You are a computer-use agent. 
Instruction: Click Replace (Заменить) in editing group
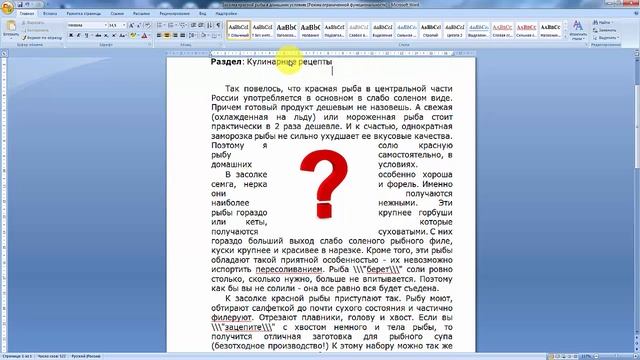(x=605, y=30)
